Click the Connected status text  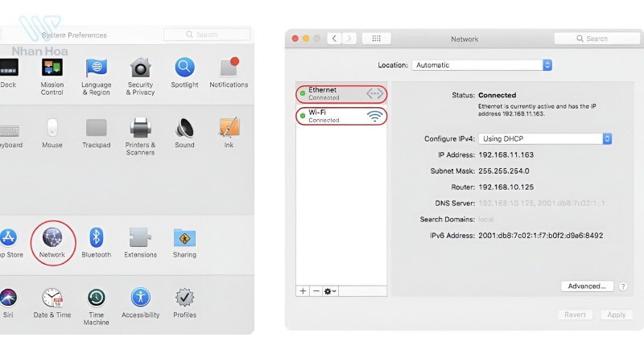[x=497, y=95]
